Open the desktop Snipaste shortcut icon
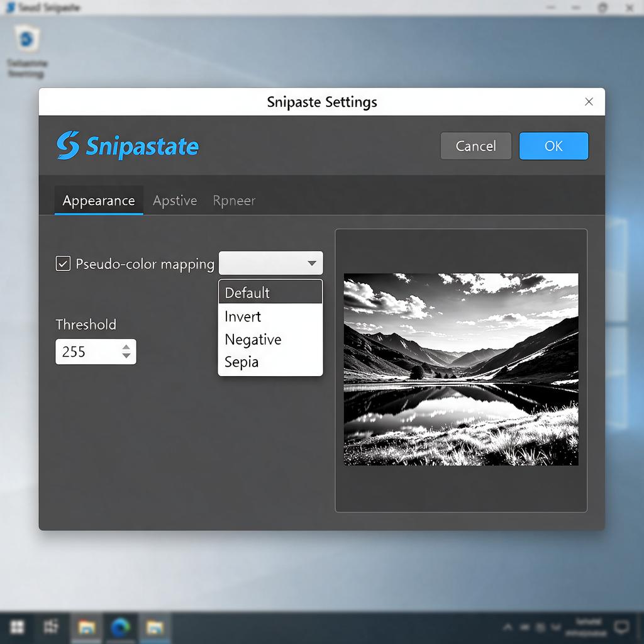This screenshot has height=644, width=644. (x=27, y=40)
